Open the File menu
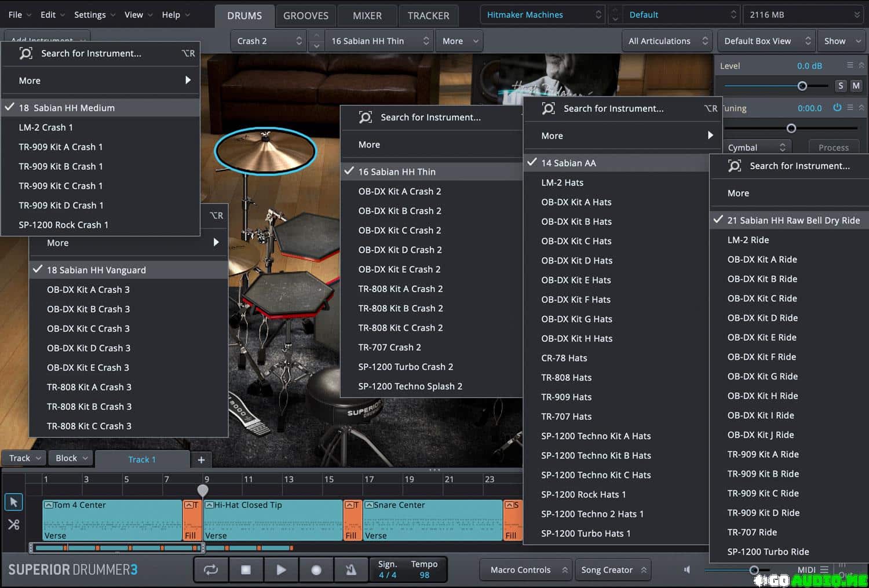 click(19, 15)
